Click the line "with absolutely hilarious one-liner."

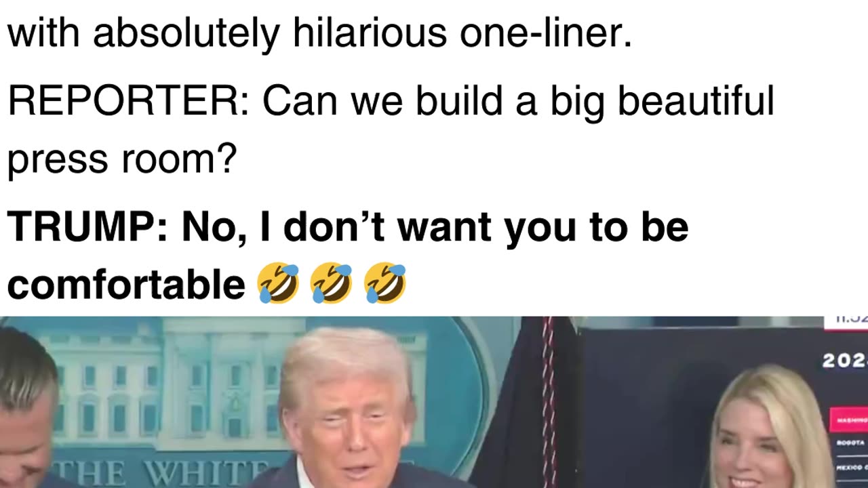click(319, 33)
